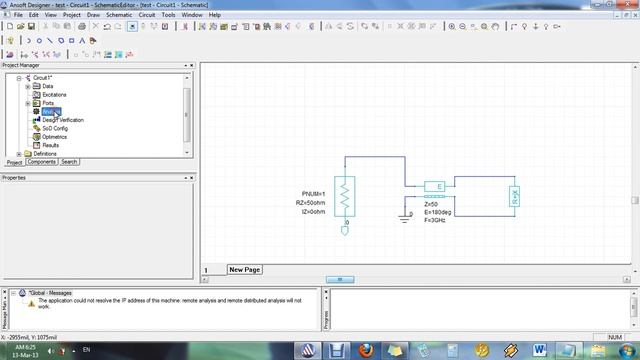Pick the arc drawing tool
Image resolution: width=640 pixels, height=360 pixels.
click(x=29, y=41)
